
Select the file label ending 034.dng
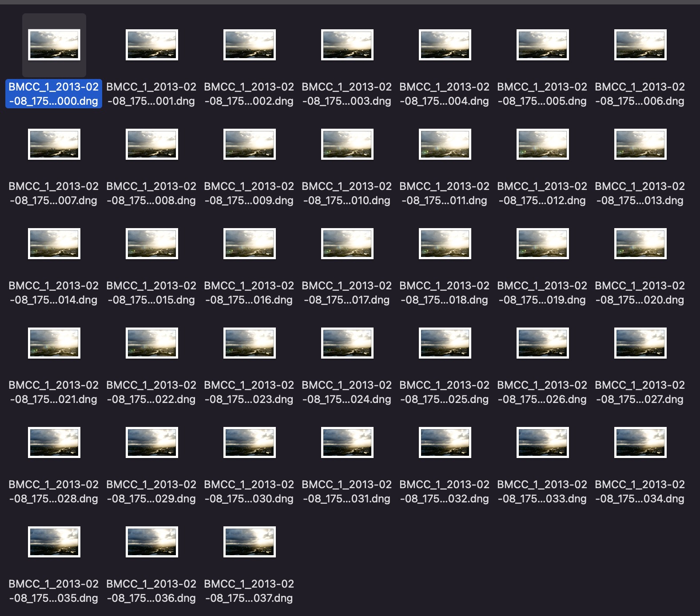[640, 492]
